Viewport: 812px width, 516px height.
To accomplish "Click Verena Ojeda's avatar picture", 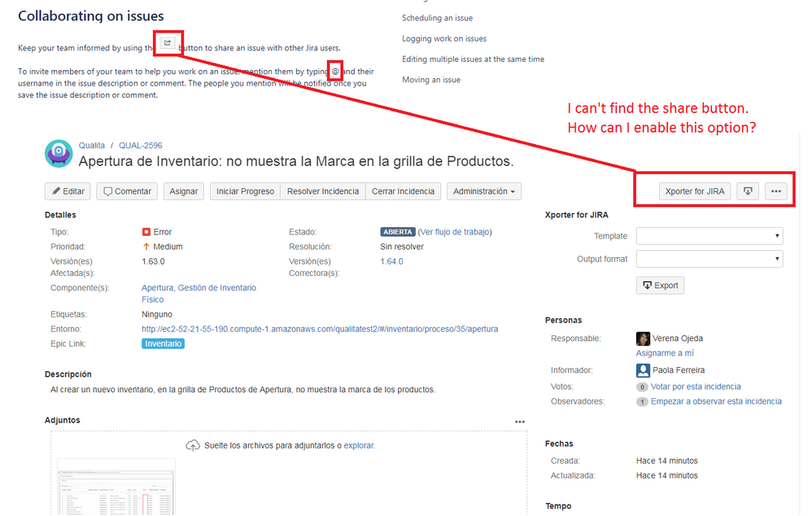I will (643, 339).
